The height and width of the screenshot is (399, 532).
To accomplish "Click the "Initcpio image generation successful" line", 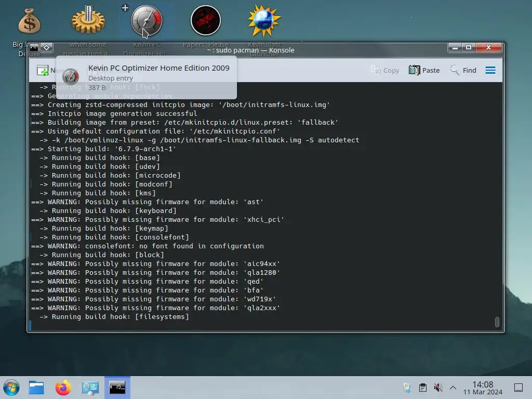I will click(114, 114).
